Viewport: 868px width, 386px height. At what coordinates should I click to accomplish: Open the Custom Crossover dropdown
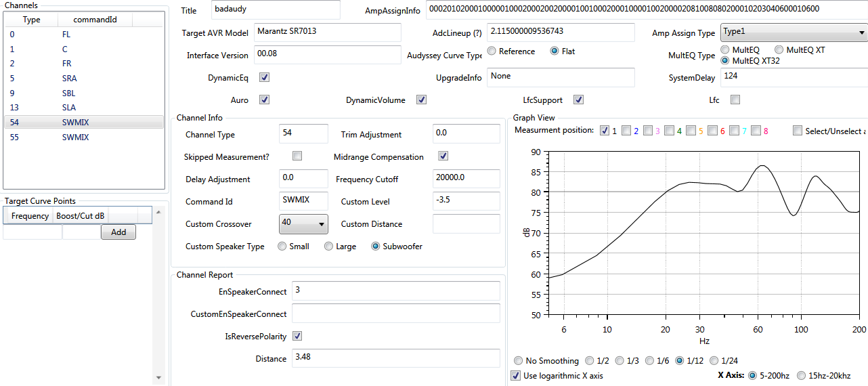(303, 223)
